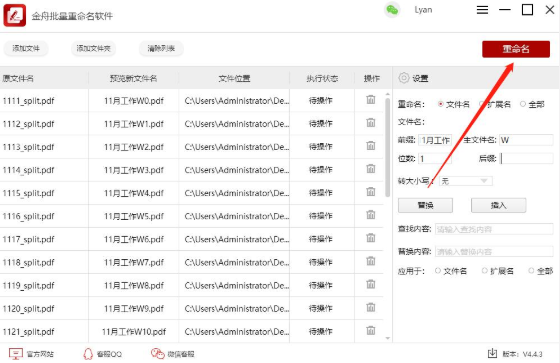
Task: Click the 替换 replace button
Action: (x=425, y=205)
